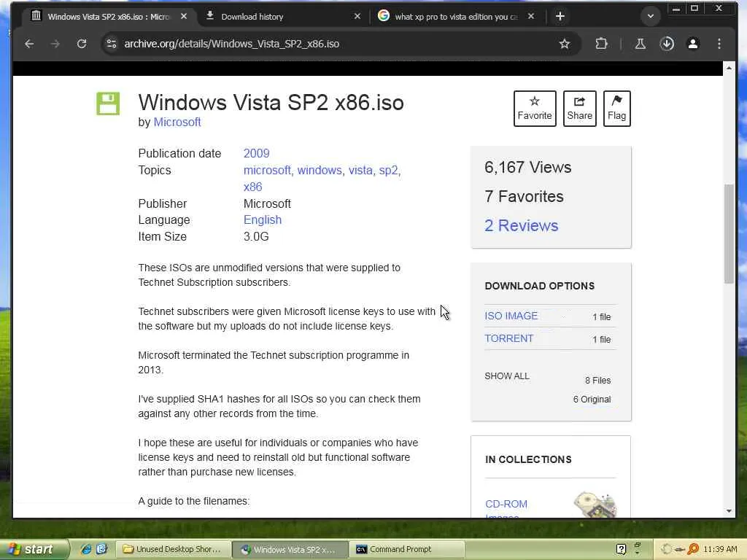Click the browser forward arrow
The height and width of the screenshot is (560, 747).
click(55, 44)
